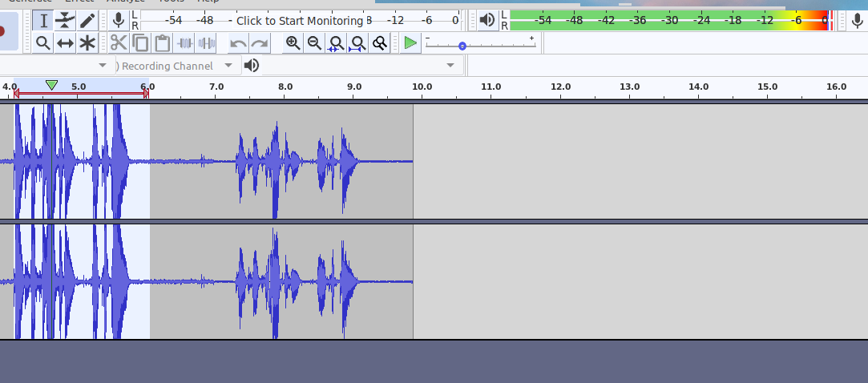Select the Draw (pencil) tool
Image resolution: width=868 pixels, height=383 pixels.
tap(87, 21)
